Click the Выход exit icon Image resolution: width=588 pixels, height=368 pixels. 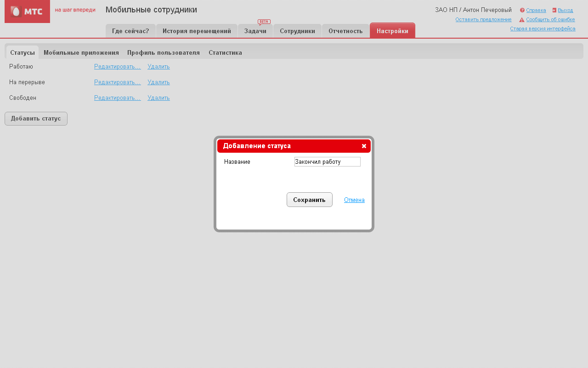(554, 10)
